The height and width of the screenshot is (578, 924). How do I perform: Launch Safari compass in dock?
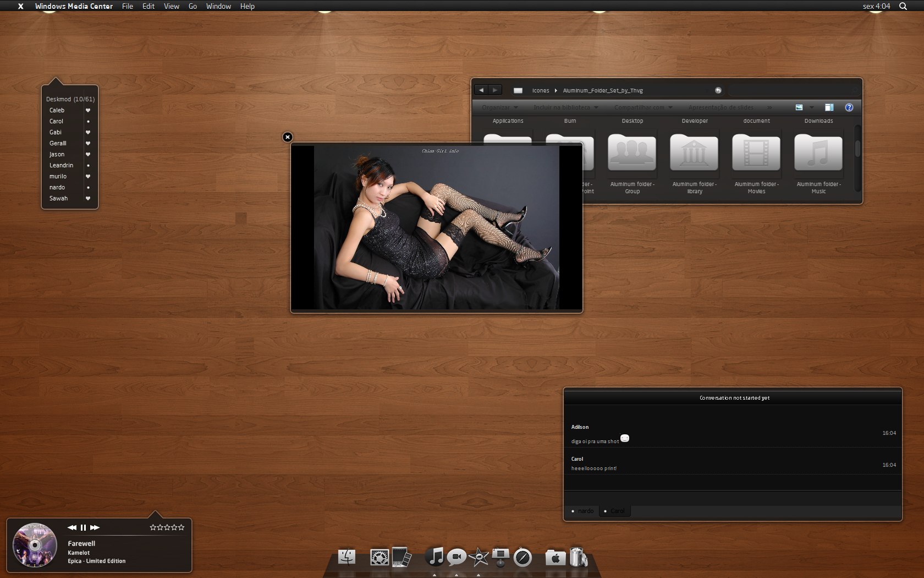click(x=522, y=558)
